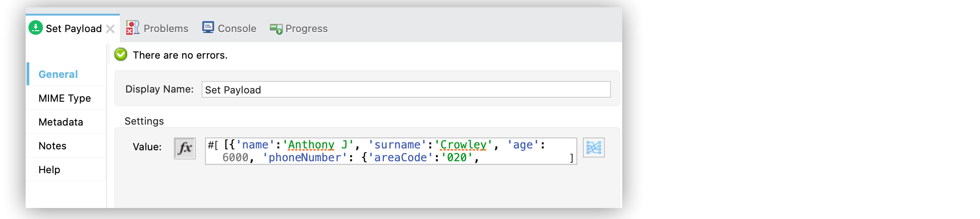Click the Progress tab icon
The height and width of the screenshot is (219, 980).
pos(276,29)
